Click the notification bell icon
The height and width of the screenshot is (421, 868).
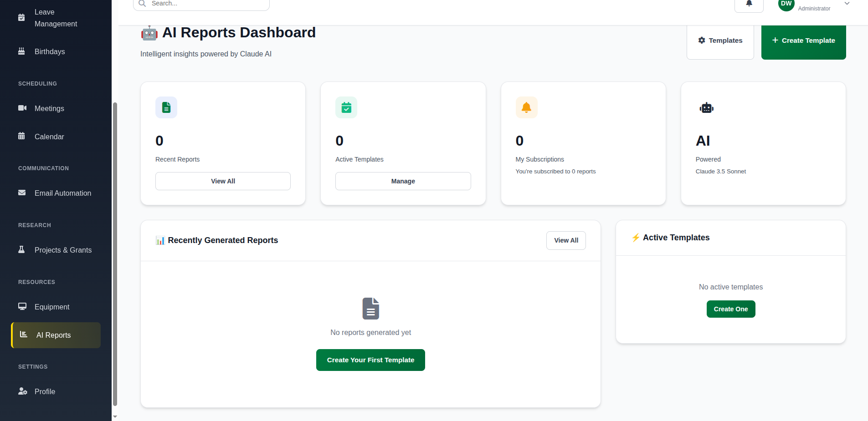(x=749, y=3)
